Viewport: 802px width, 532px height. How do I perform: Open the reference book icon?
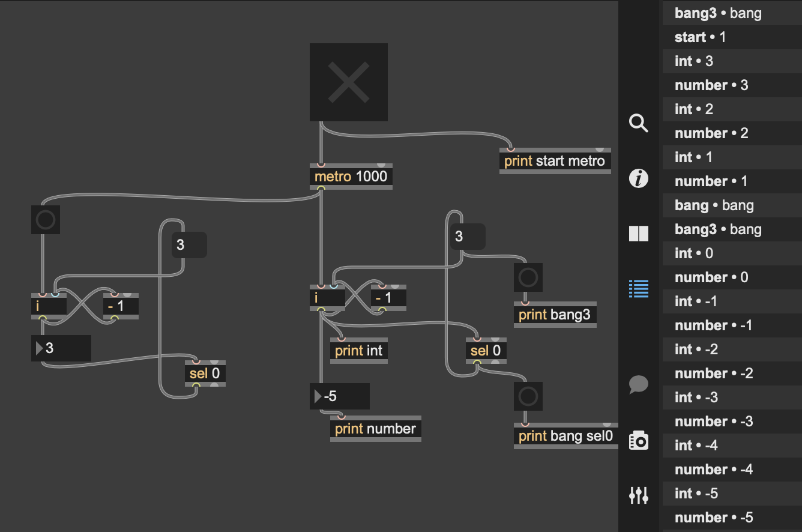[x=638, y=234]
